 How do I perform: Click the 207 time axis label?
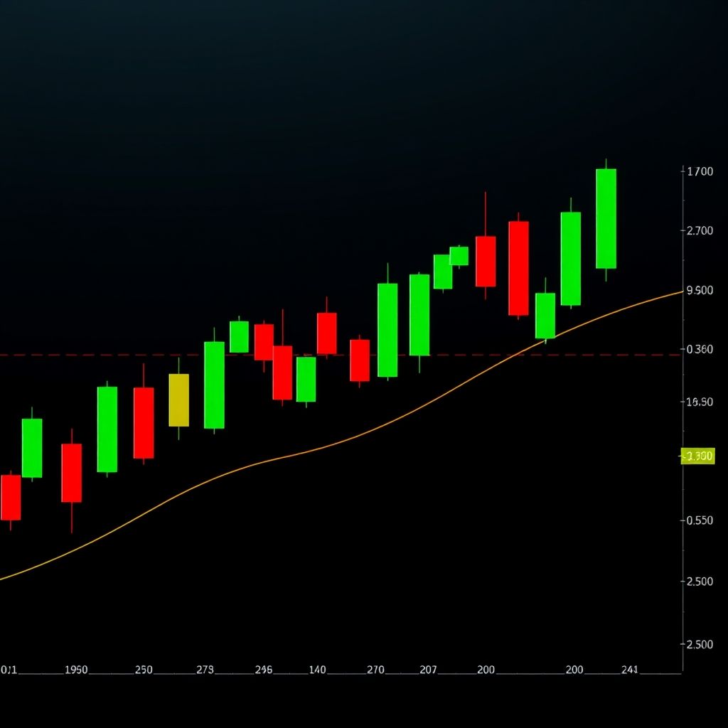tap(428, 670)
